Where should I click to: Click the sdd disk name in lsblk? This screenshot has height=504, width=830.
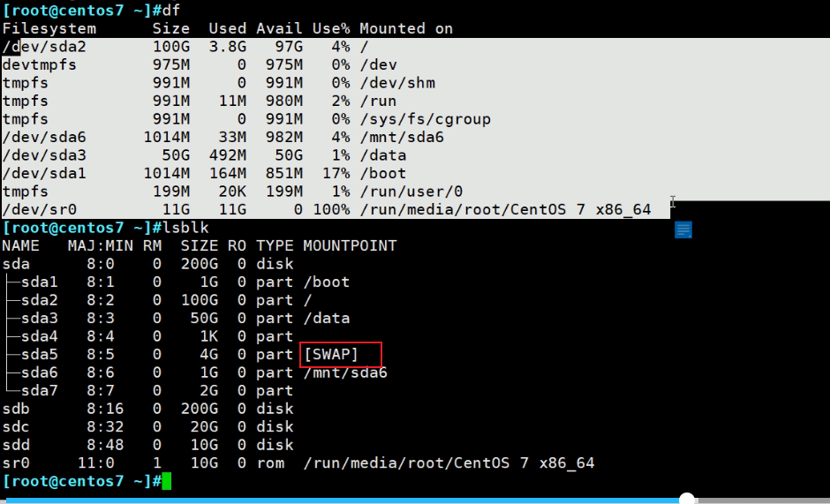(16, 445)
